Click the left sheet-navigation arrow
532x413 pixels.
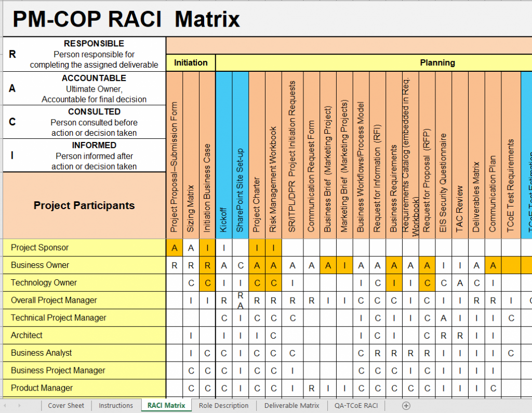click(6, 405)
